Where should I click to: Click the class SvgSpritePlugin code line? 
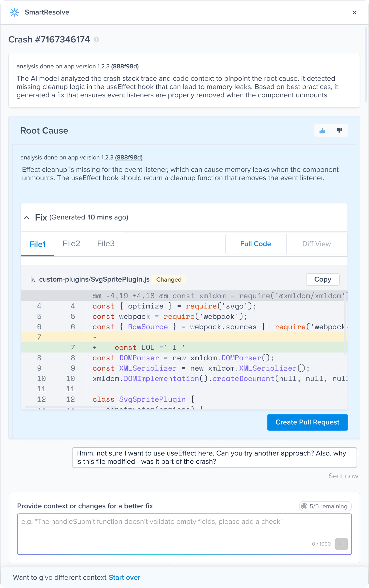point(184,399)
